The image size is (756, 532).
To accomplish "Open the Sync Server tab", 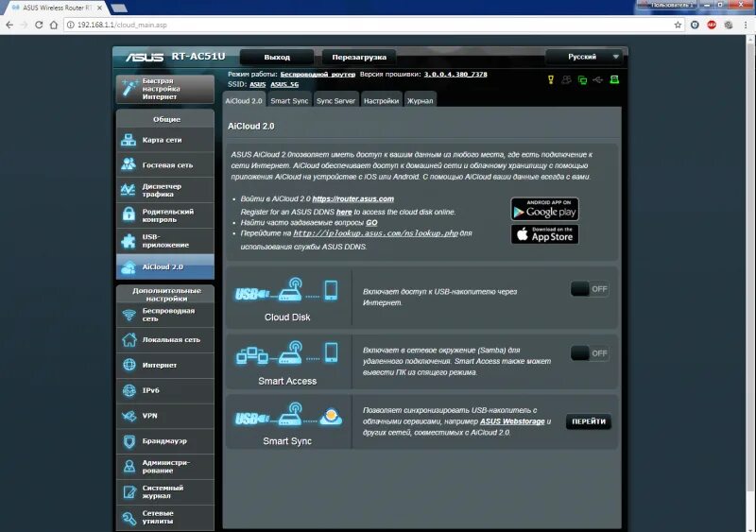I will pos(335,100).
